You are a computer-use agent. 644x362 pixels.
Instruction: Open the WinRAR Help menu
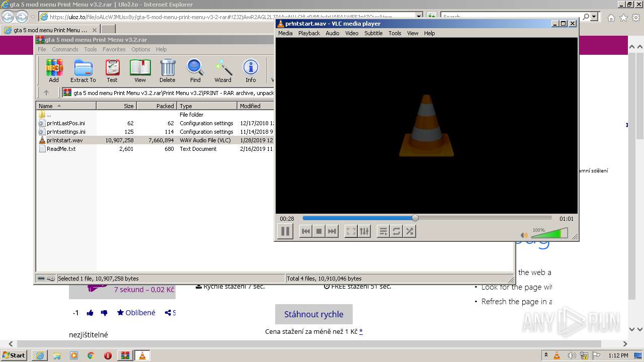pos(161,49)
